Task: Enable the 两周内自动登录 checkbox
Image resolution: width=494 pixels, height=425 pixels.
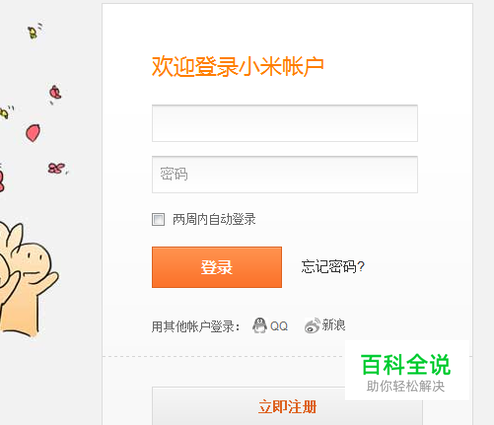Action: point(158,219)
